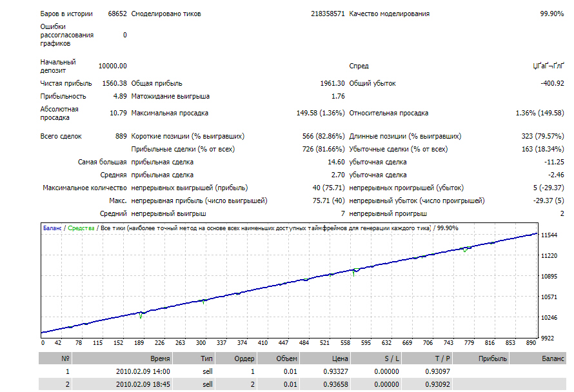Click average consecutive wins value 7
This screenshot has width=574, height=392.
(342, 213)
